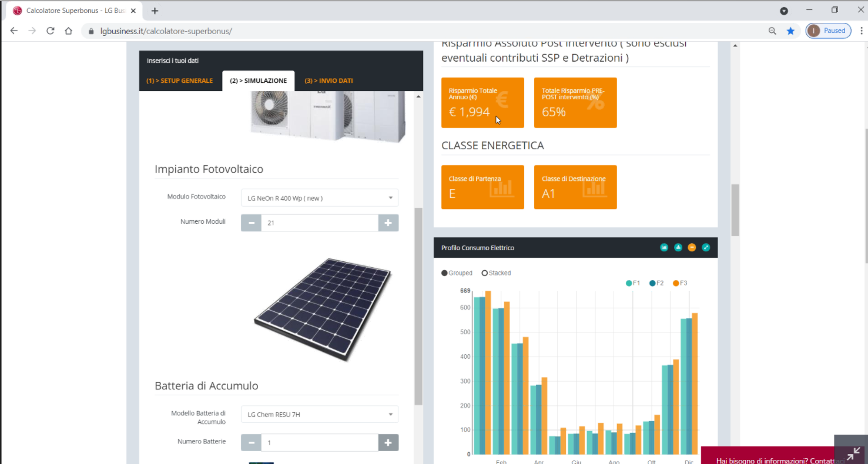Select the Grouped chart mode
This screenshot has height=464, width=868.
457,273
